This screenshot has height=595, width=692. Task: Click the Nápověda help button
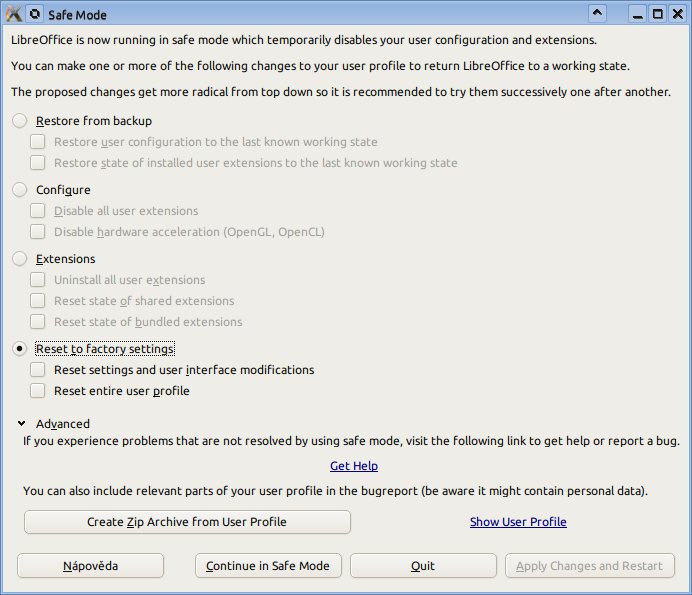tap(90, 565)
